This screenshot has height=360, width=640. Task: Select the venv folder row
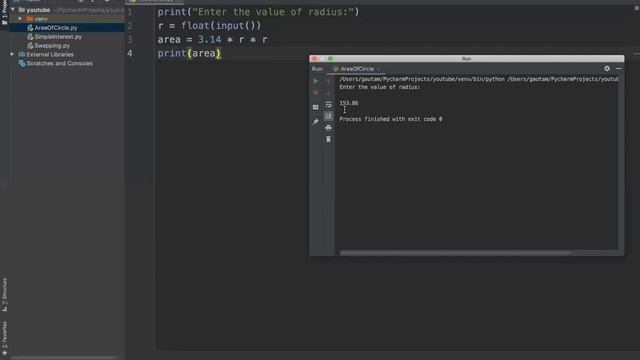click(67, 19)
